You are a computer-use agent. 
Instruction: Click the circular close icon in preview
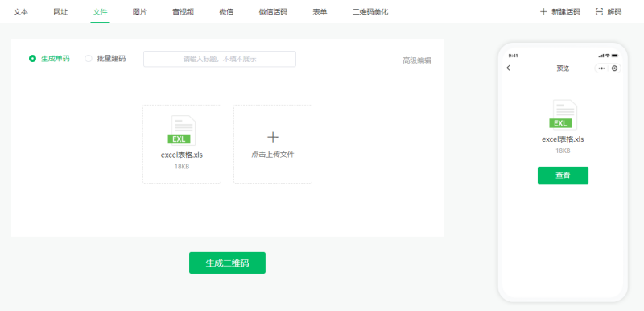(x=614, y=68)
